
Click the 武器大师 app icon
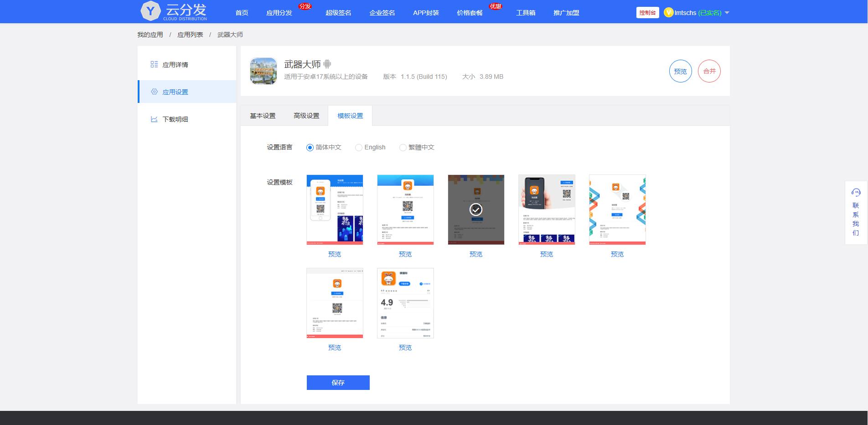pos(263,71)
